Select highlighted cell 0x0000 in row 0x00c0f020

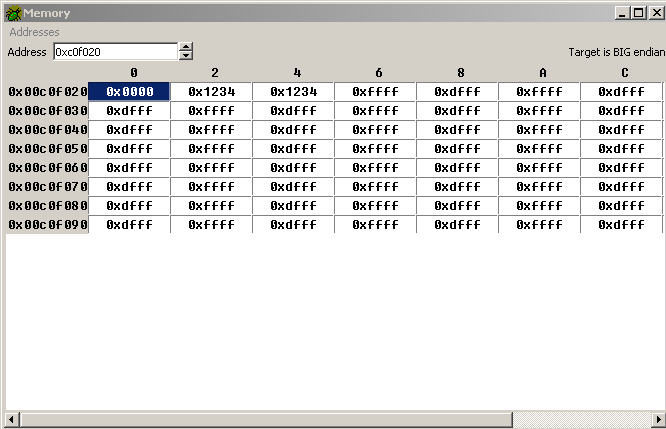tap(129, 91)
